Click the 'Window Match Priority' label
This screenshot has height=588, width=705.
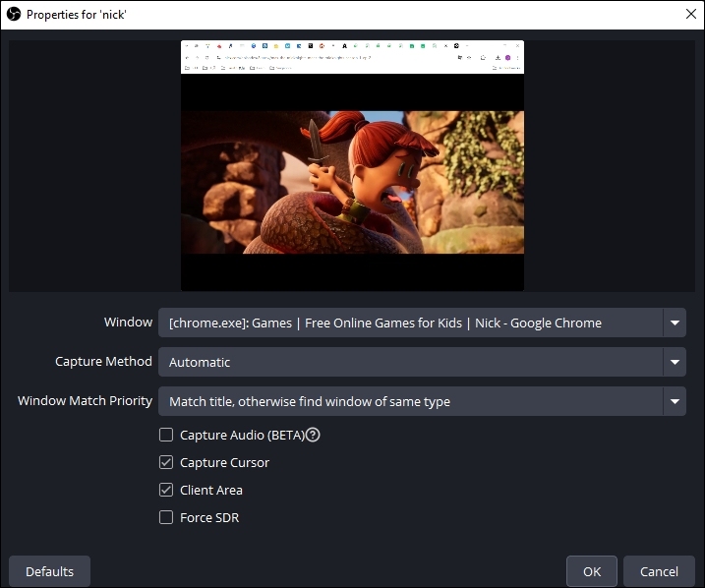click(85, 400)
